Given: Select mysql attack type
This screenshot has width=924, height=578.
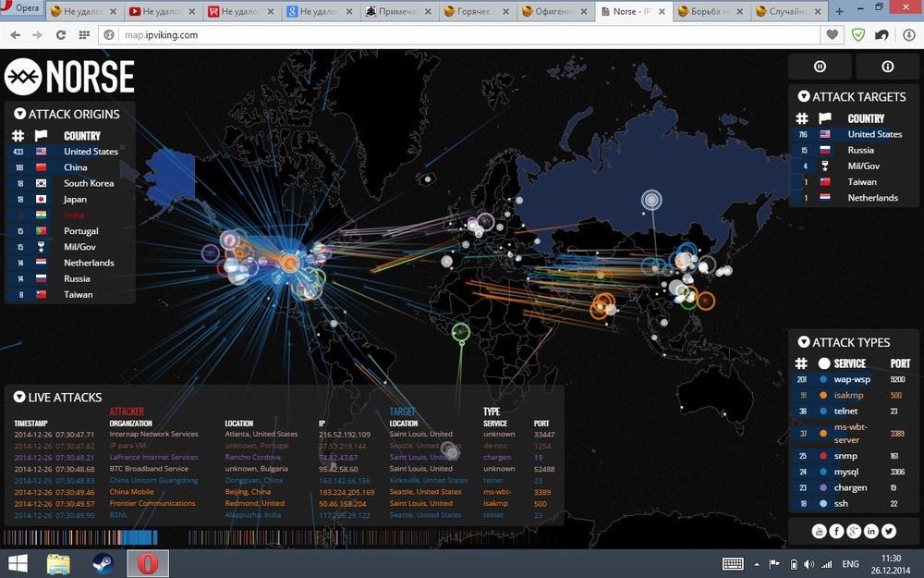Looking at the screenshot, I should coord(854,472).
